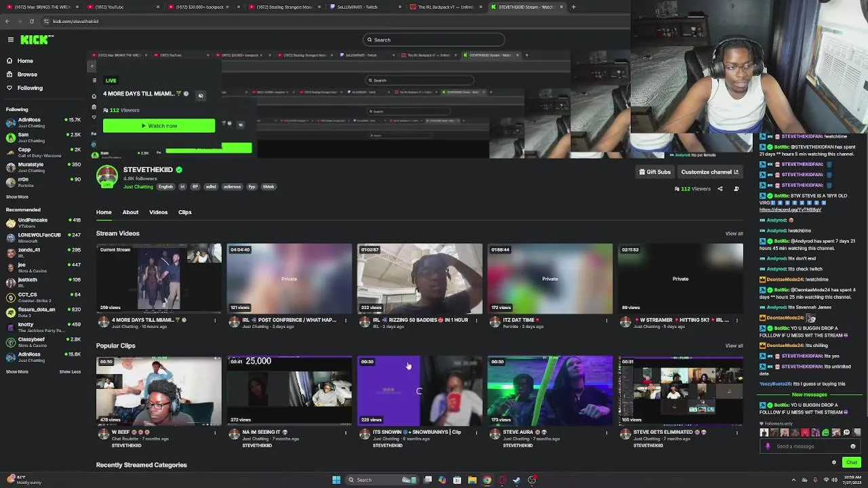Switch to the Clips channel tab

tap(184, 212)
